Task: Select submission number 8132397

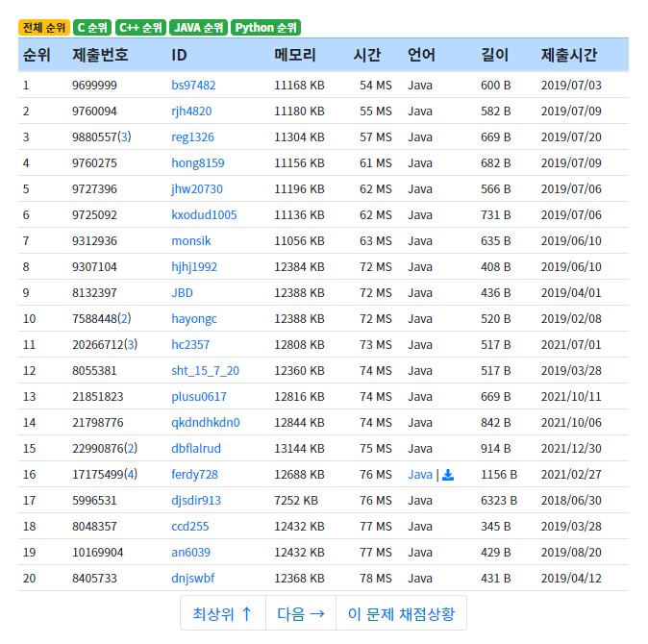Action: [94, 293]
